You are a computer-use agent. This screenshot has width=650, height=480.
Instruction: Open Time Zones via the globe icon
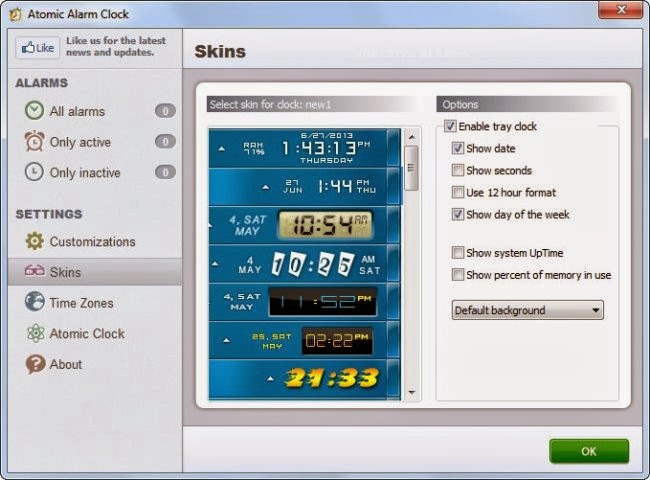pyautogui.click(x=34, y=302)
